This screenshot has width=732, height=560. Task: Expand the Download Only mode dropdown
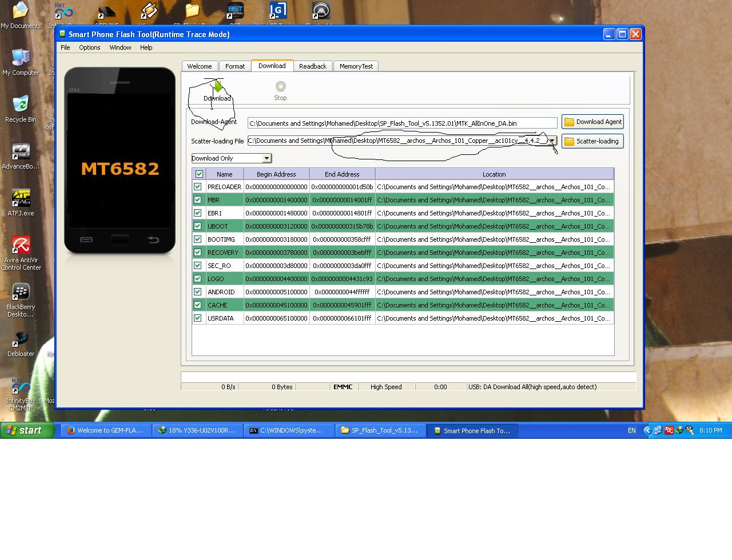(x=266, y=158)
